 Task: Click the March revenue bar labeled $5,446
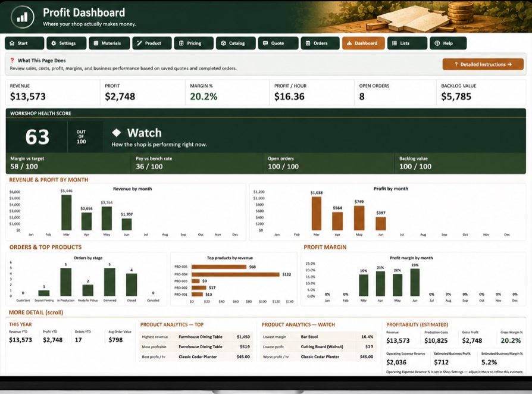click(67, 212)
